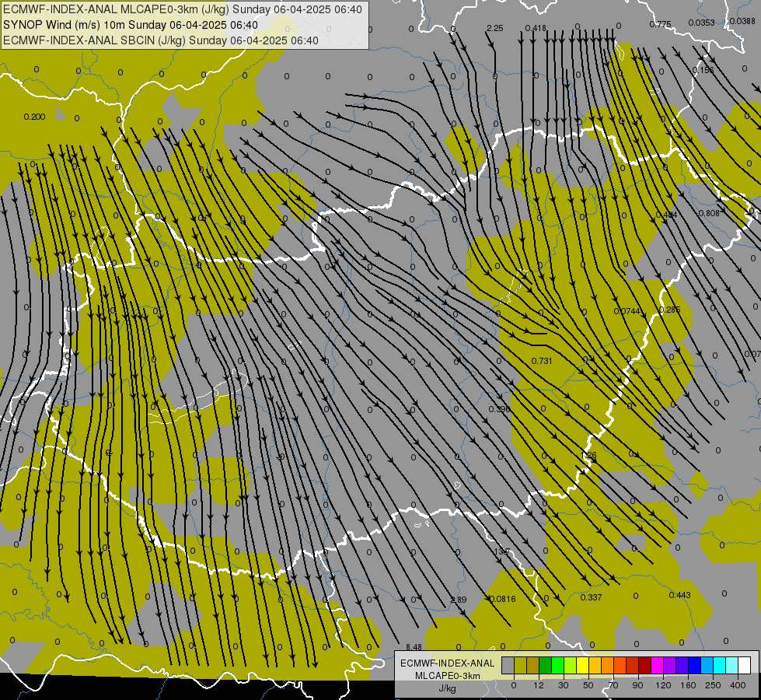Click the map value '0.418' at the top
The width and height of the screenshot is (761, 700).
tap(536, 28)
